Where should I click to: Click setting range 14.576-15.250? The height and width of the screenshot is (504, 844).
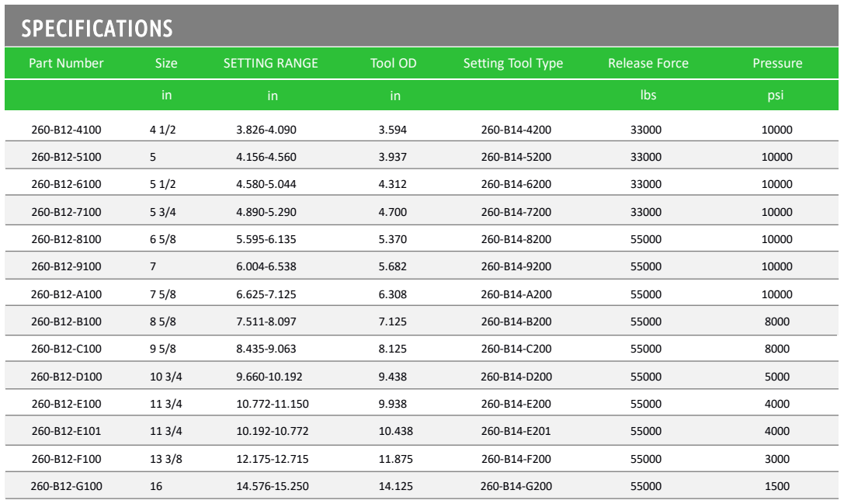pyautogui.click(x=273, y=486)
